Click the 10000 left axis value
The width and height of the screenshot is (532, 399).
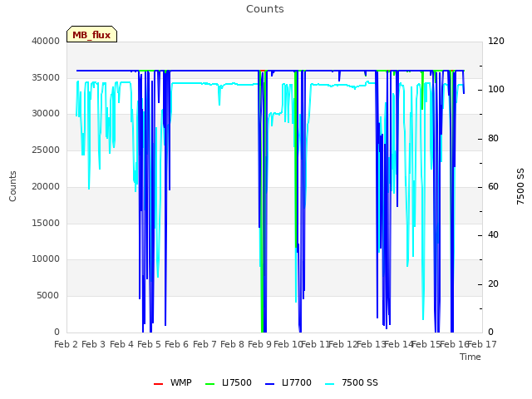pos(46,259)
